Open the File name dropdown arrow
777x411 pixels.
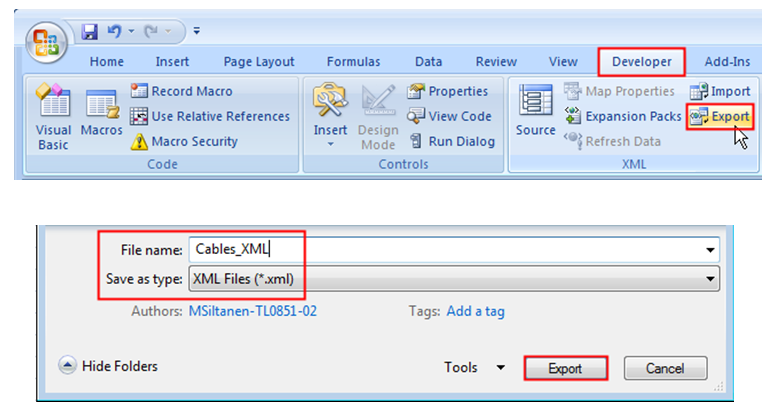click(x=710, y=250)
